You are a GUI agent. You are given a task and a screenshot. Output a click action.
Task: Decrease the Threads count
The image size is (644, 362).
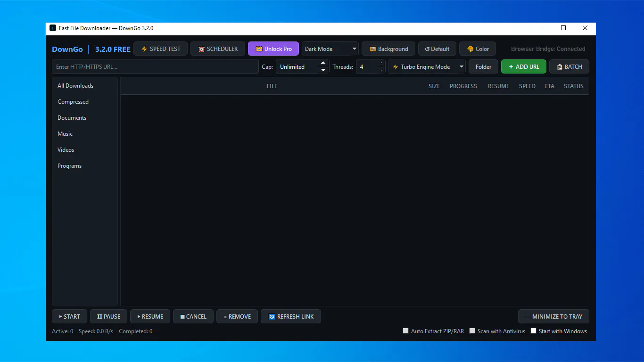[381, 70]
